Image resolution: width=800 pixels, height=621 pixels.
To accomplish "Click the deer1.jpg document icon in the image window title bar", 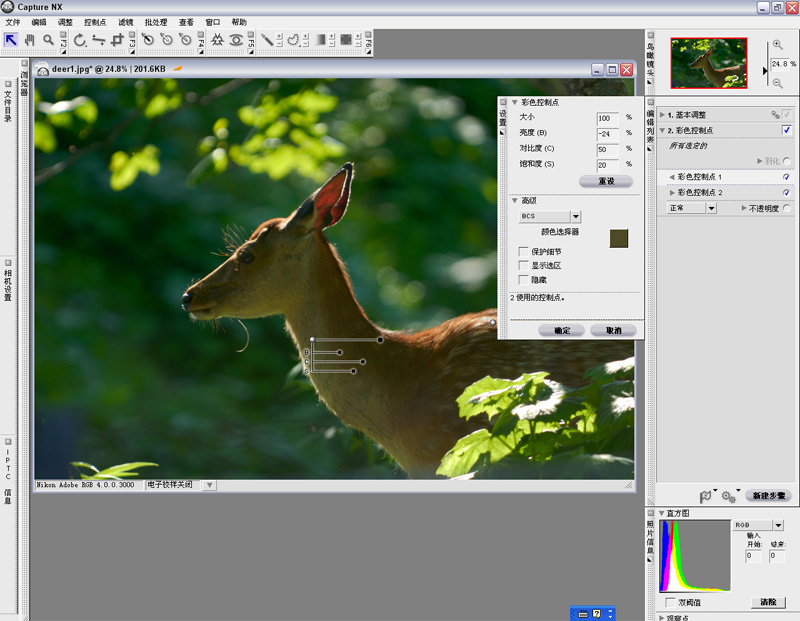I will tap(43, 69).
